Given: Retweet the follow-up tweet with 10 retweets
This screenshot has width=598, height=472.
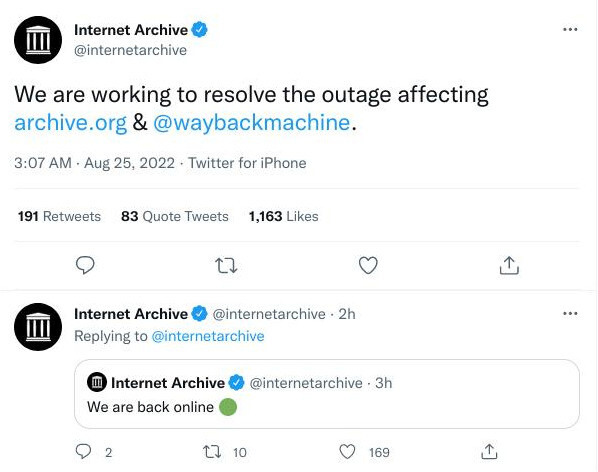Looking at the screenshot, I should pos(212,452).
